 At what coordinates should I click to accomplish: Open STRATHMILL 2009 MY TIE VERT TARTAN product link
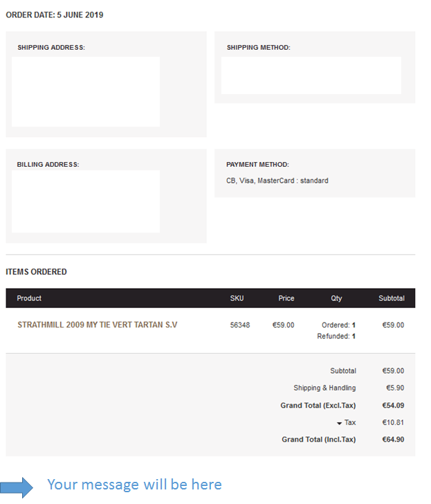(x=98, y=325)
